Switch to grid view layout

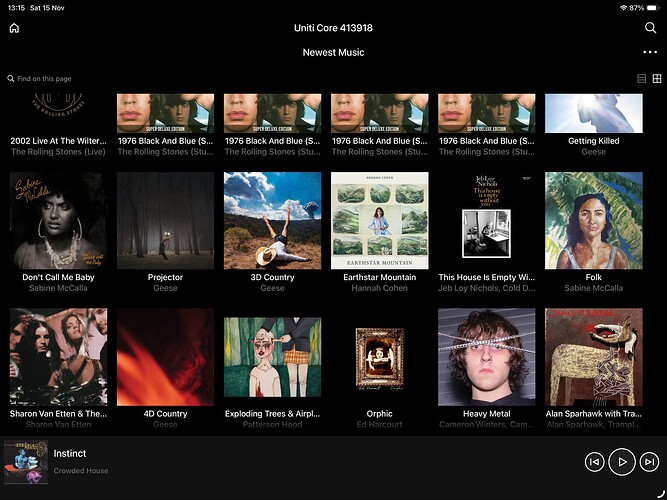tap(657, 78)
